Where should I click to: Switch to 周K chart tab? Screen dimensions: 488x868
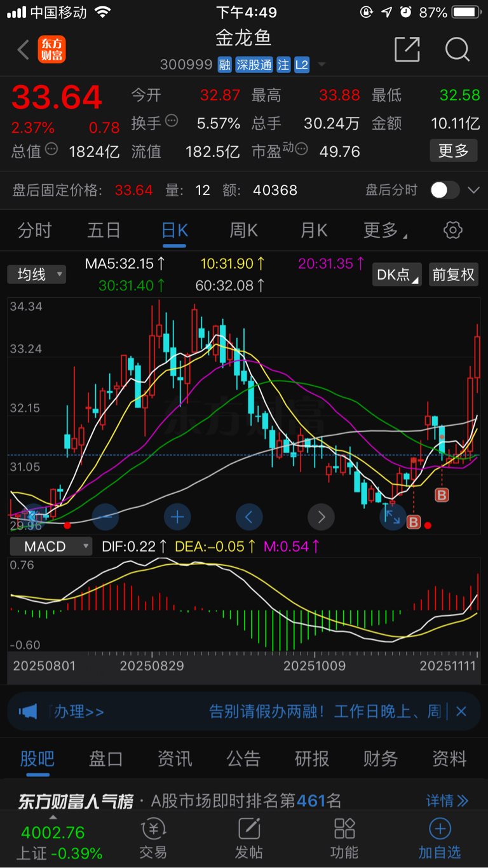pos(244,230)
